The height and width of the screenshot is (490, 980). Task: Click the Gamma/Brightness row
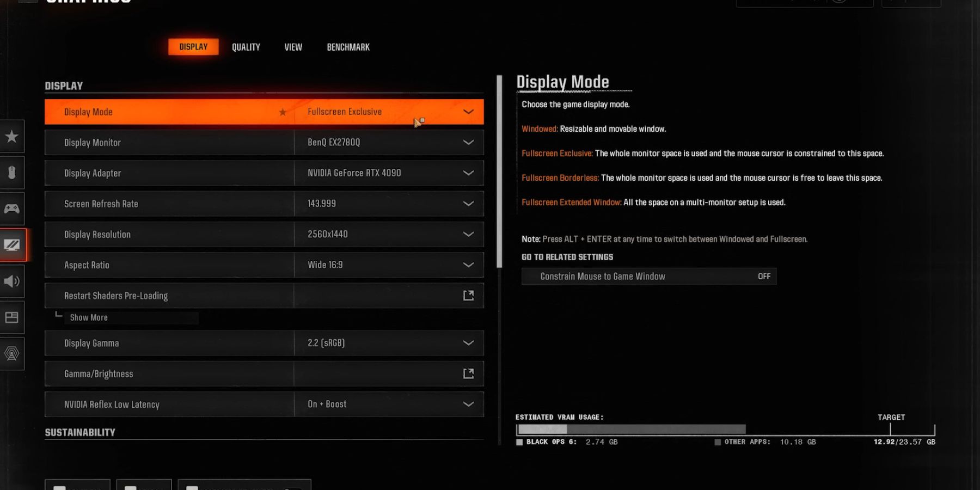pos(264,373)
